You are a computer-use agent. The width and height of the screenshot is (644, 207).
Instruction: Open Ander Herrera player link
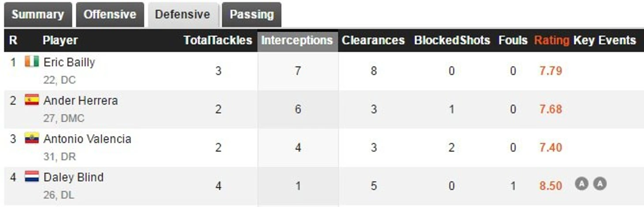pos(81,101)
